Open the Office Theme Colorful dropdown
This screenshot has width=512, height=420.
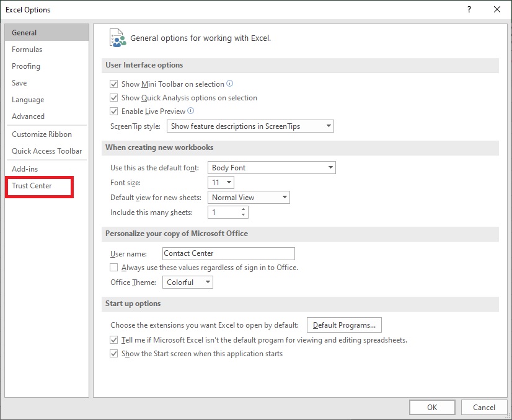pos(188,282)
